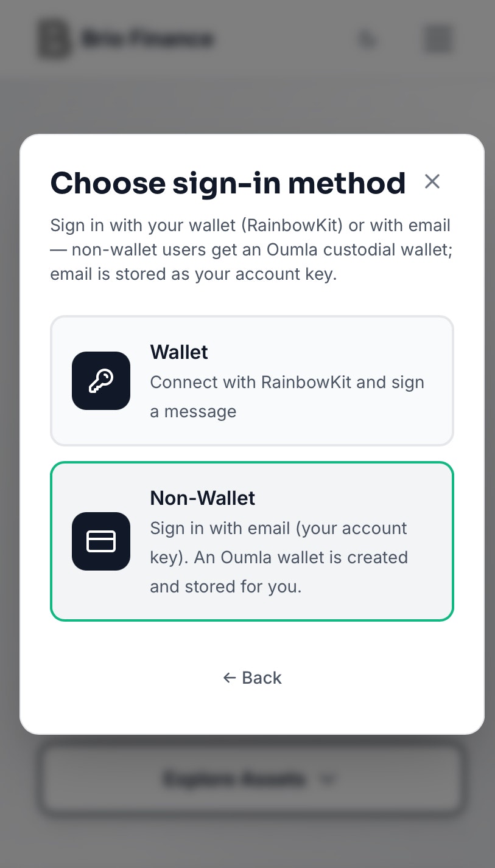Go home via the Brix Finance title
The width and height of the screenshot is (495, 868).
pyautogui.click(x=149, y=38)
